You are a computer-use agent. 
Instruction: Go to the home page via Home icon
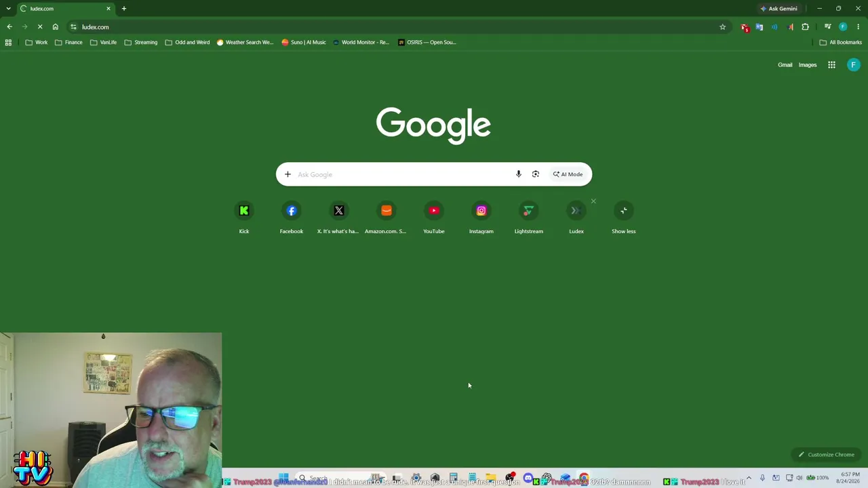[56, 27]
